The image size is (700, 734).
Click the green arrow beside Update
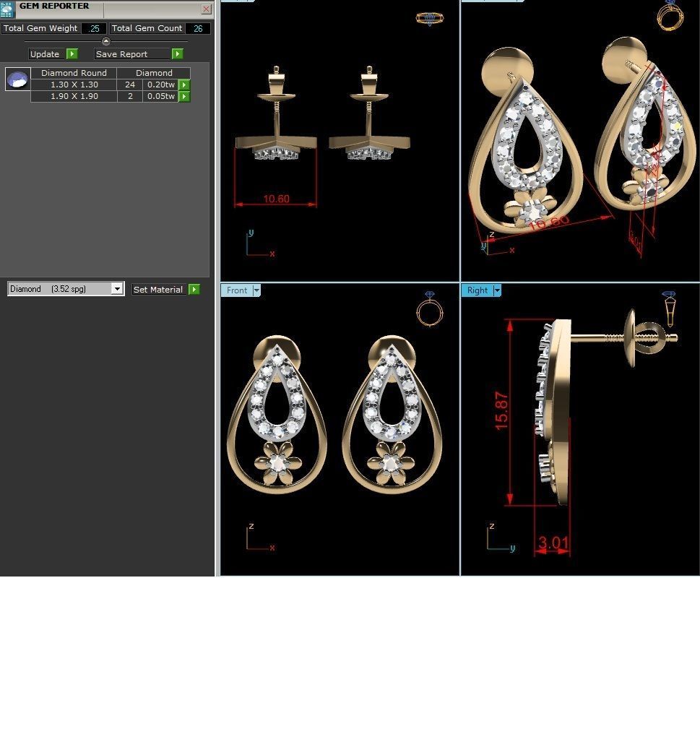point(72,54)
